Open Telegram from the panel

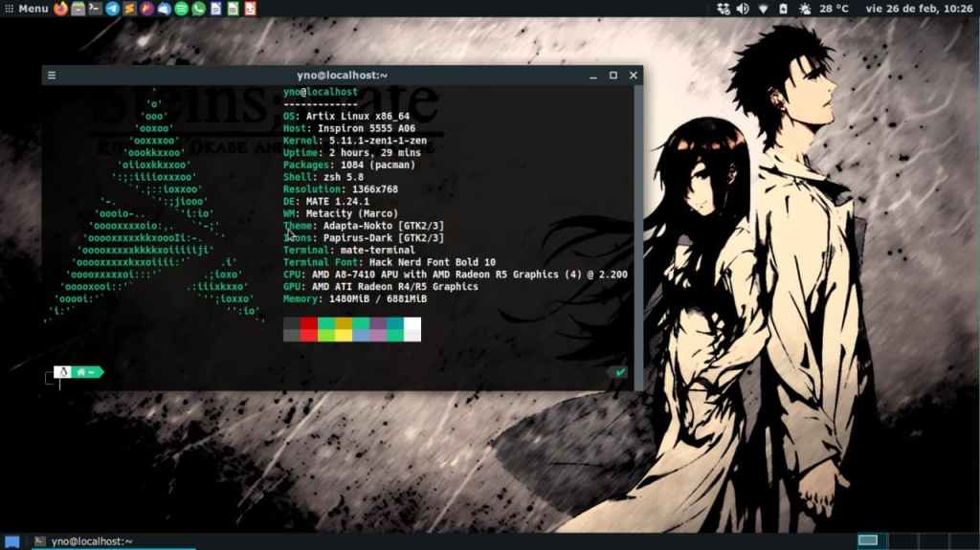click(112, 9)
